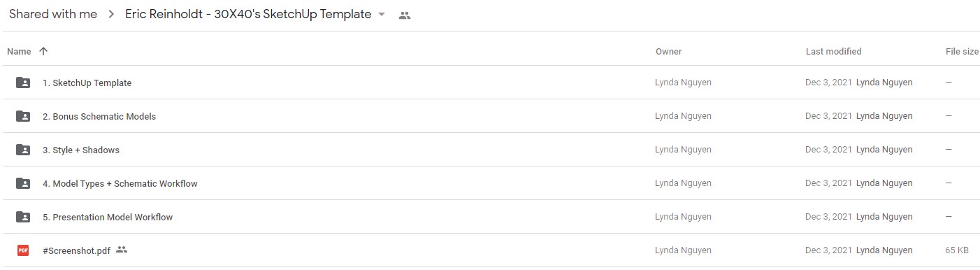This screenshot has width=980, height=270.
Task: Reverse sort order with the Name arrow
Action: click(43, 51)
